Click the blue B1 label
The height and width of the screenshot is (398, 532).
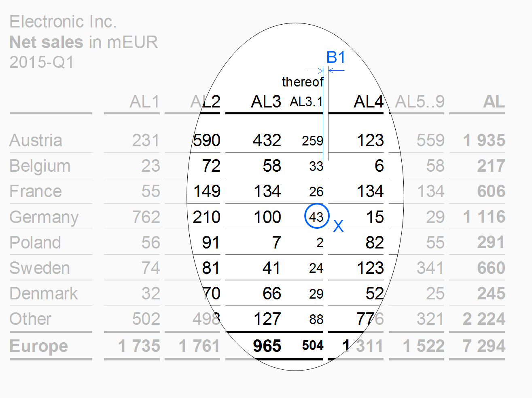point(335,58)
